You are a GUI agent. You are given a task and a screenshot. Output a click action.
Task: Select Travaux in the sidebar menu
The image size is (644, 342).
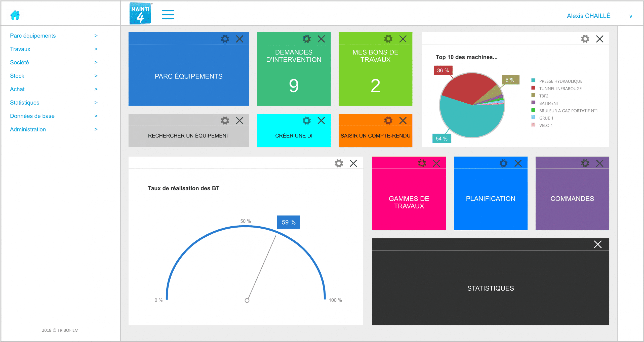coord(20,49)
